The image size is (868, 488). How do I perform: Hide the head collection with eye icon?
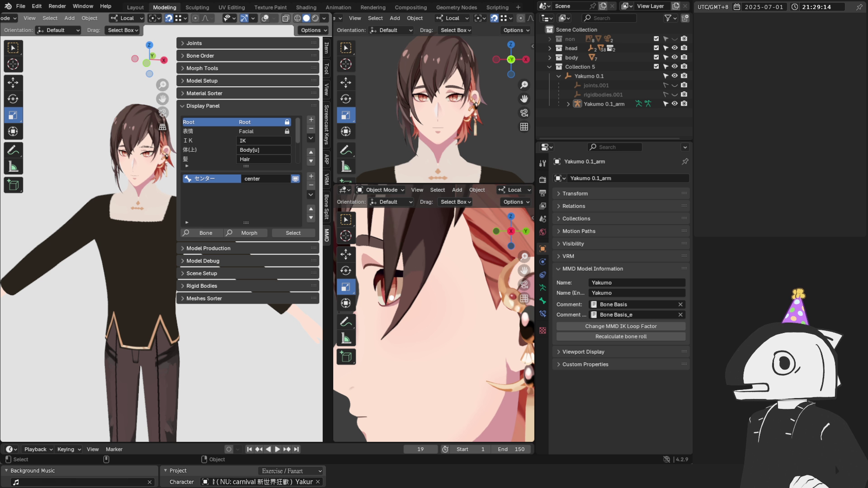click(x=675, y=48)
